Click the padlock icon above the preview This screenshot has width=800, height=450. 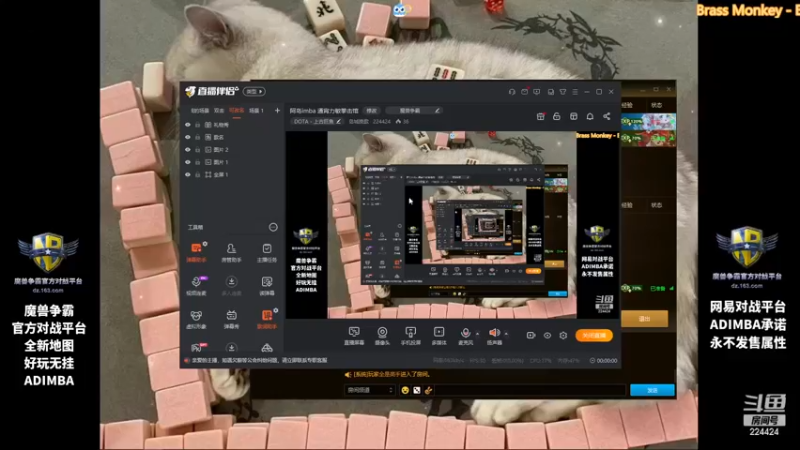pos(557,116)
